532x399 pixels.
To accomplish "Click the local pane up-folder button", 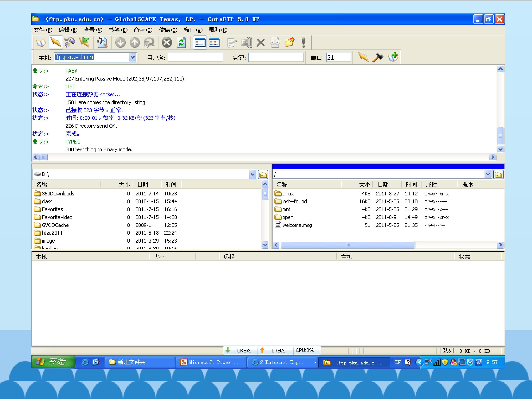I will (x=263, y=175).
